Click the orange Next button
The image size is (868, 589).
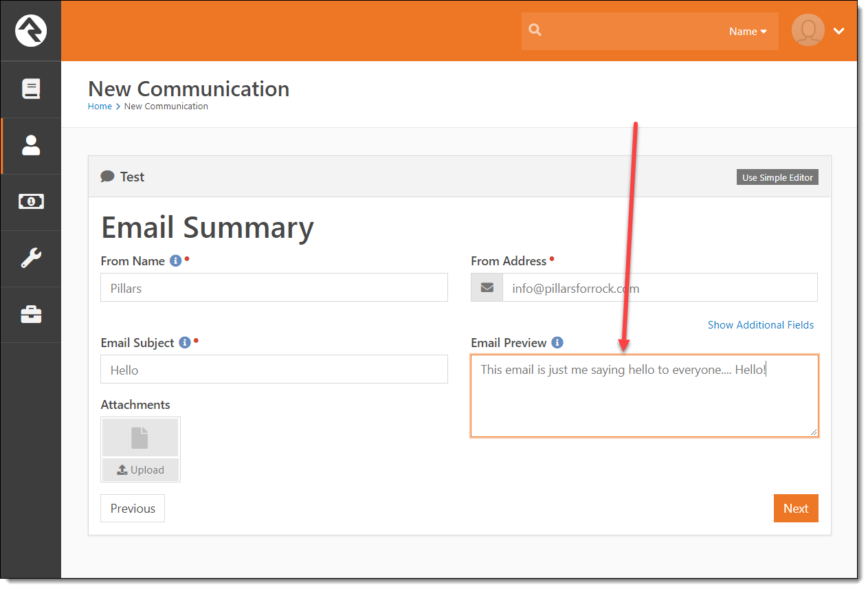(796, 508)
